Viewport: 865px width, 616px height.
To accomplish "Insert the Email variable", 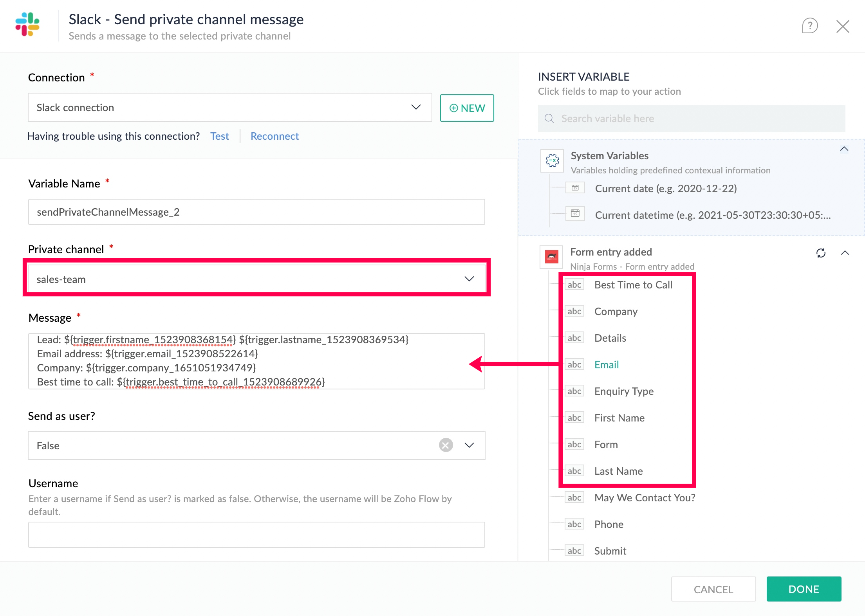I will (x=606, y=364).
